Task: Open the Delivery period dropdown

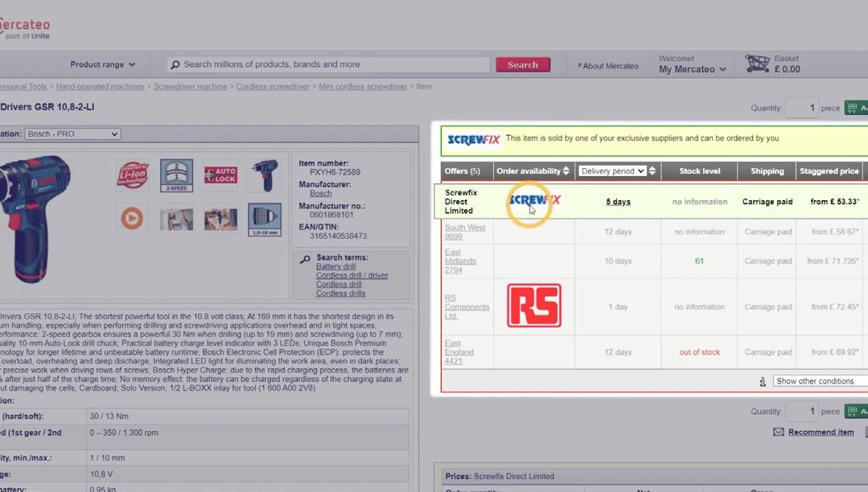Action: (x=612, y=171)
